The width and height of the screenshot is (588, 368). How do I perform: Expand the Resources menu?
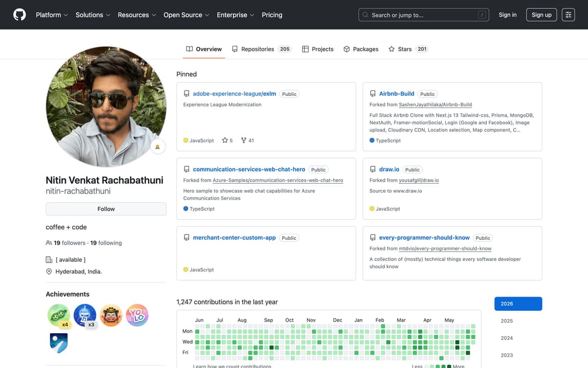(137, 15)
